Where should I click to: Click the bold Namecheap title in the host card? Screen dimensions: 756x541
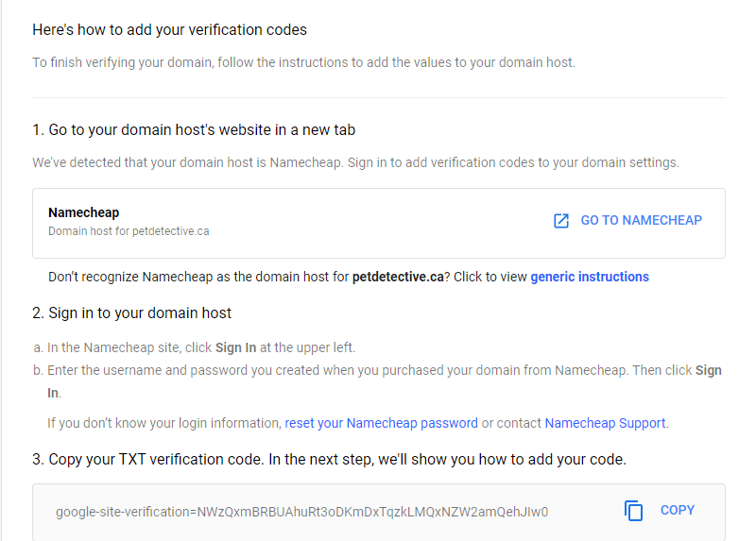[83, 212]
